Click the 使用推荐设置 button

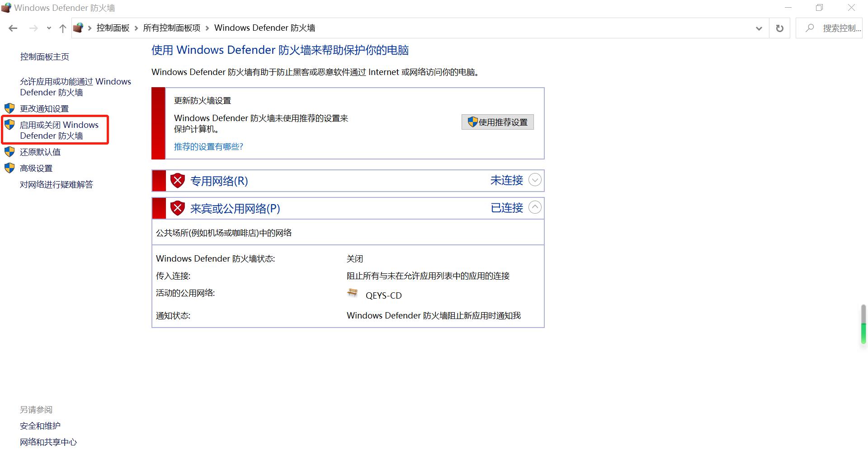pyautogui.click(x=497, y=122)
